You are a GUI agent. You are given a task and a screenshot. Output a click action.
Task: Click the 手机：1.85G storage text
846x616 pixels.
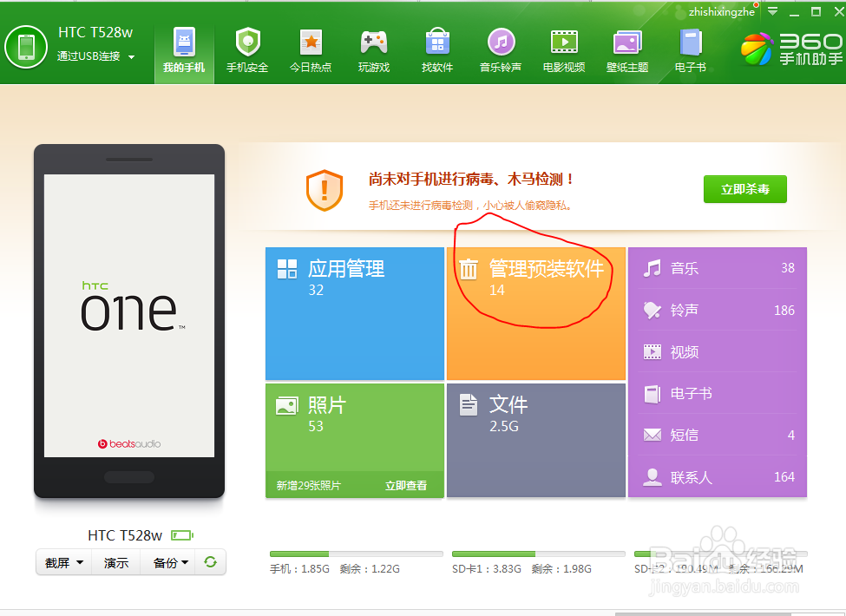pyautogui.click(x=299, y=568)
